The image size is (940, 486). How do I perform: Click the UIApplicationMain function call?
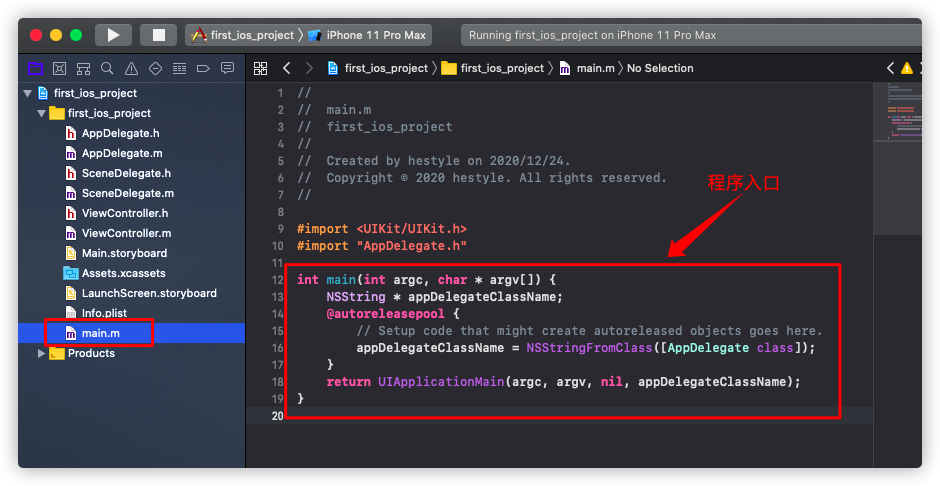coord(441,382)
